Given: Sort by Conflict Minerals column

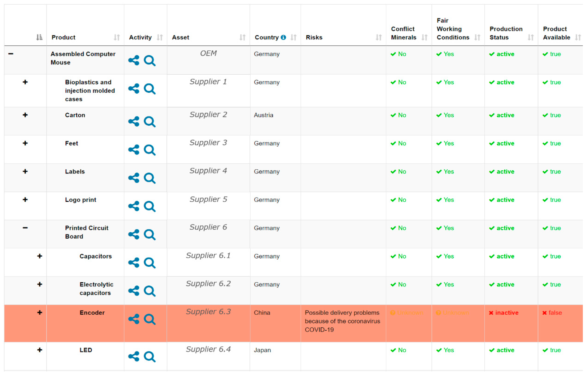Looking at the screenshot, I should tap(424, 37).
